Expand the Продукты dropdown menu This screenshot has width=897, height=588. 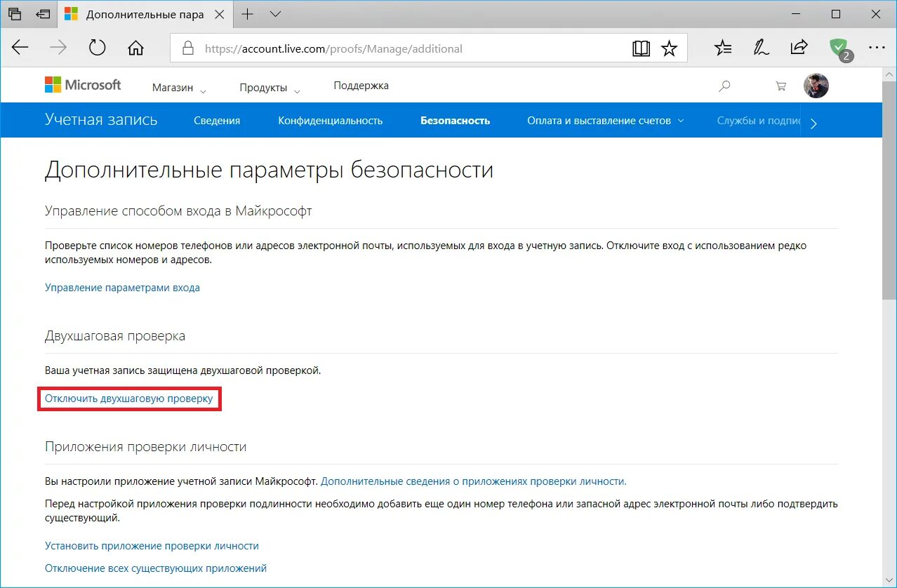tap(270, 88)
